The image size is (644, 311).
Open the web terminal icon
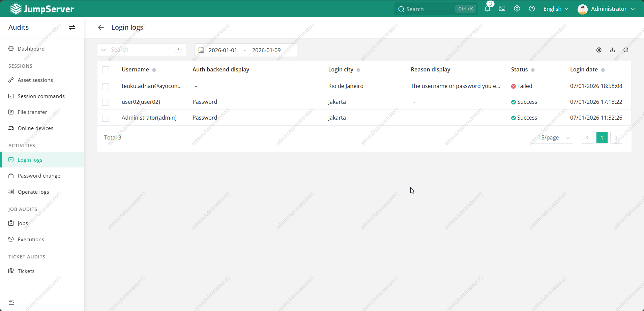[x=502, y=9]
